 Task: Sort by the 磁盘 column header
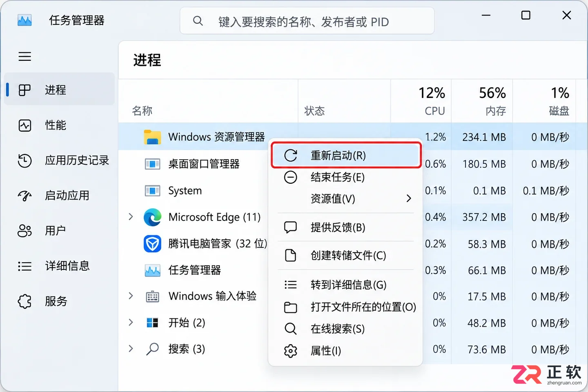pyautogui.click(x=544, y=101)
